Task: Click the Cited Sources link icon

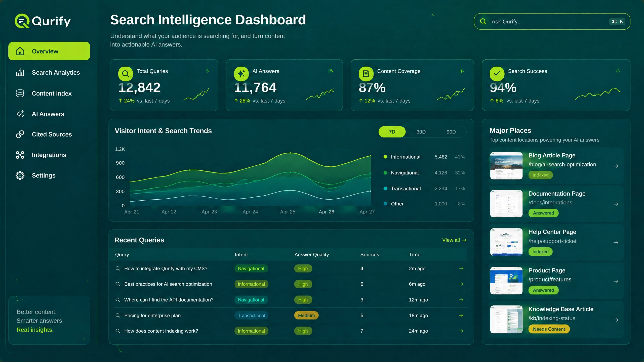Action: click(20, 134)
